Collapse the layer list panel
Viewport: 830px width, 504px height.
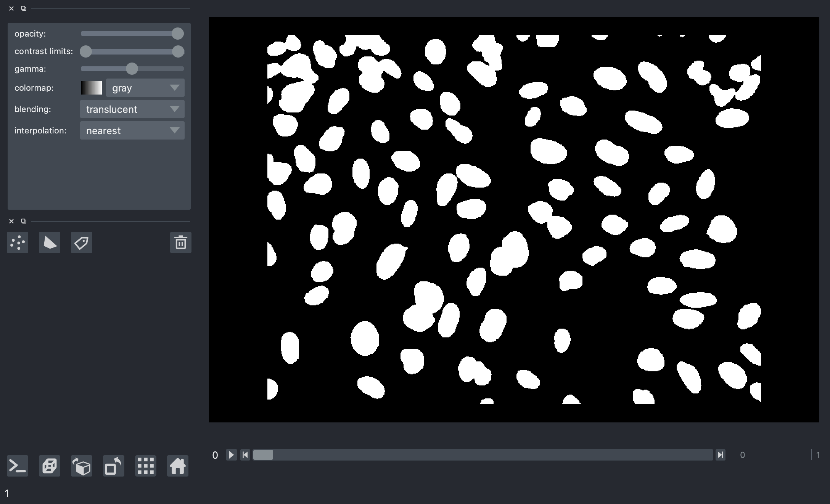pyautogui.click(x=11, y=221)
